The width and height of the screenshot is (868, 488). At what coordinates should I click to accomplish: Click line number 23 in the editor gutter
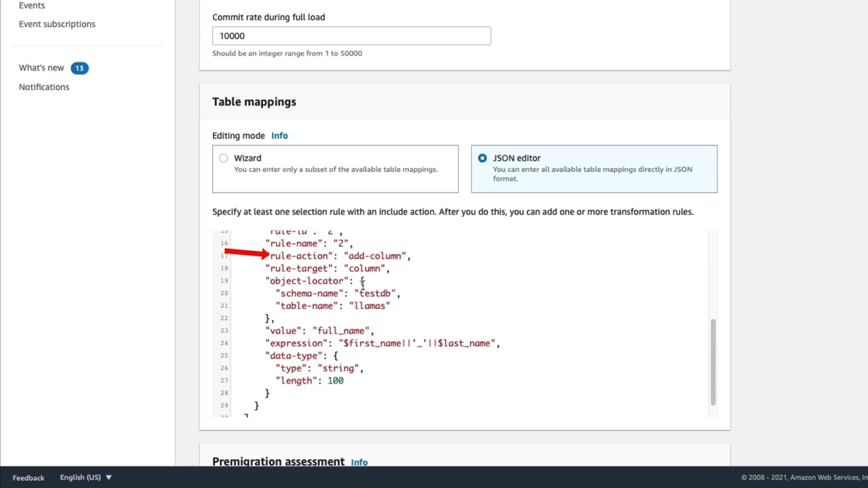[x=224, y=331]
